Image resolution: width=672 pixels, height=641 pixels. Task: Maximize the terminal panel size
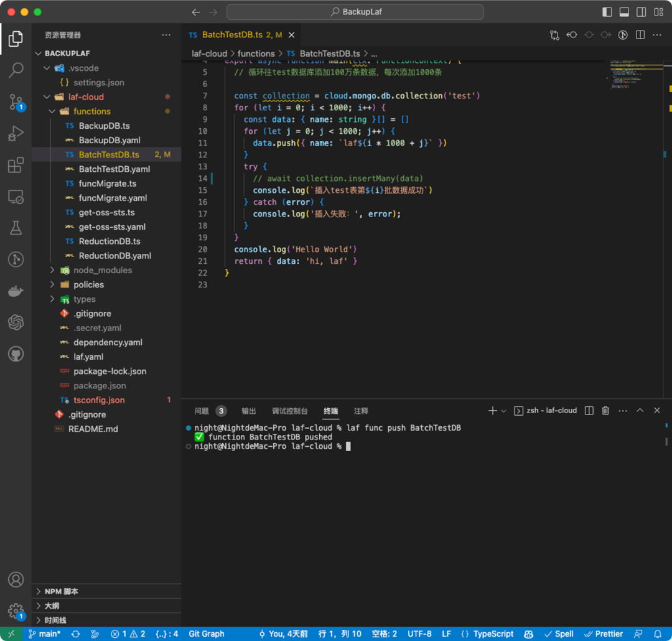click(640, 411)
